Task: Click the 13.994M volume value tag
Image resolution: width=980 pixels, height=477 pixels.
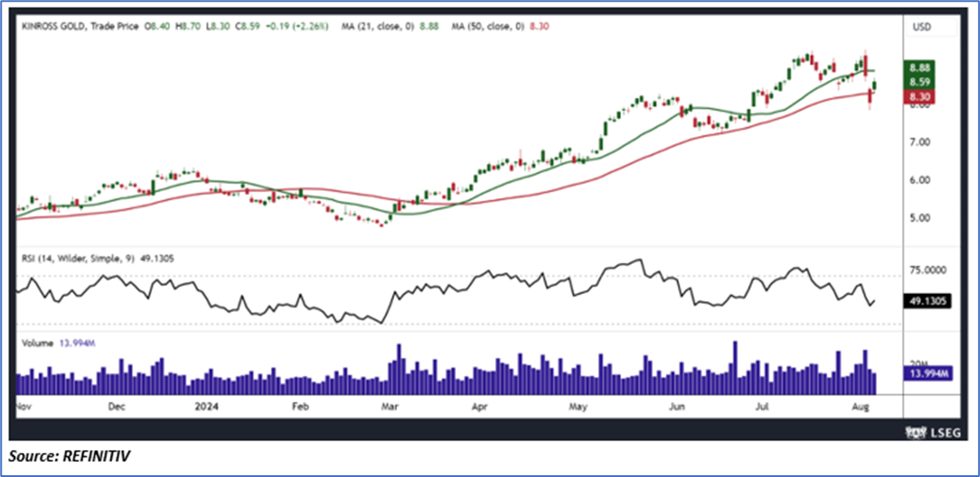Action: tap(928, 374)
